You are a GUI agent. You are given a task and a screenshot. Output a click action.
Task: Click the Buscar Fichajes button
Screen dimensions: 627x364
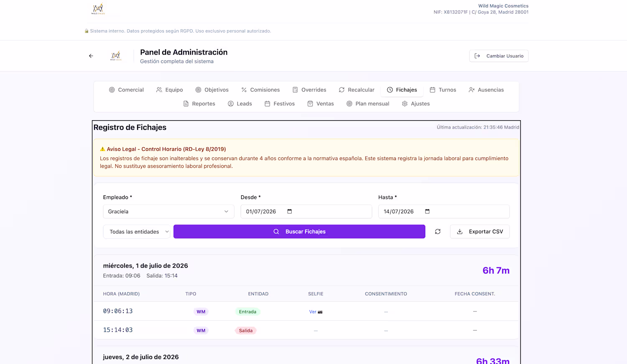pyautogui.click(x=299, y=232)
